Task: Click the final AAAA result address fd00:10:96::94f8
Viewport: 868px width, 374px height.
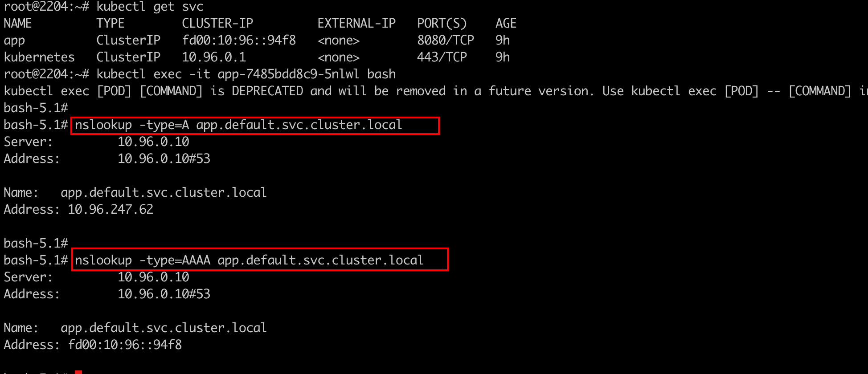Action: pyautogui.click(x=125, y=345)
